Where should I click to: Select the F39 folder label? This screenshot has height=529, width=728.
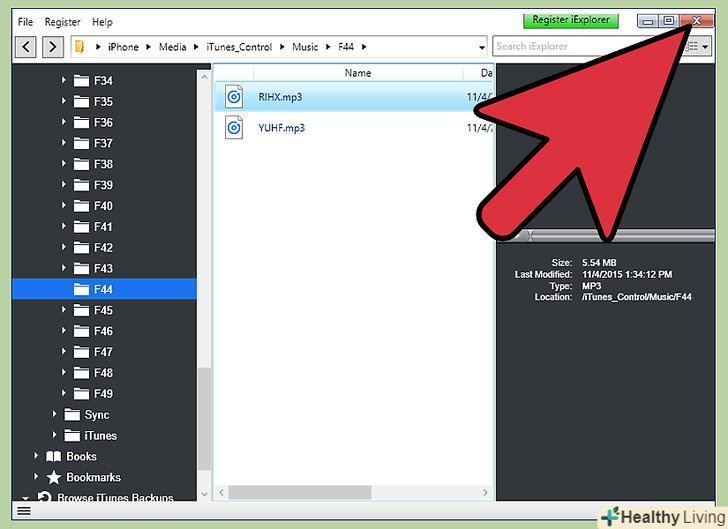(103, 185)
